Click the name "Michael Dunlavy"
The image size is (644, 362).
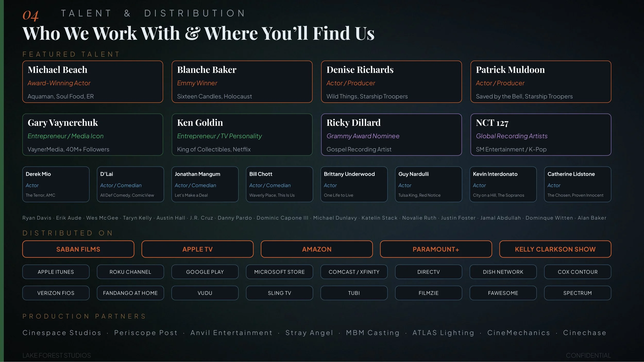(335, 218)
